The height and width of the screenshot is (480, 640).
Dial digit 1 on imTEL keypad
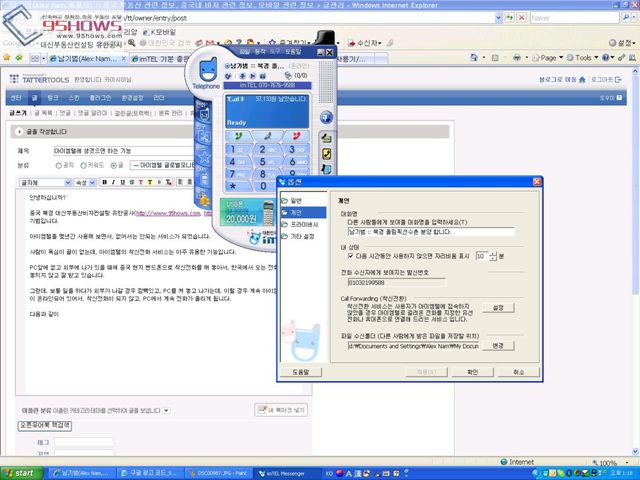tap(237, 149)
